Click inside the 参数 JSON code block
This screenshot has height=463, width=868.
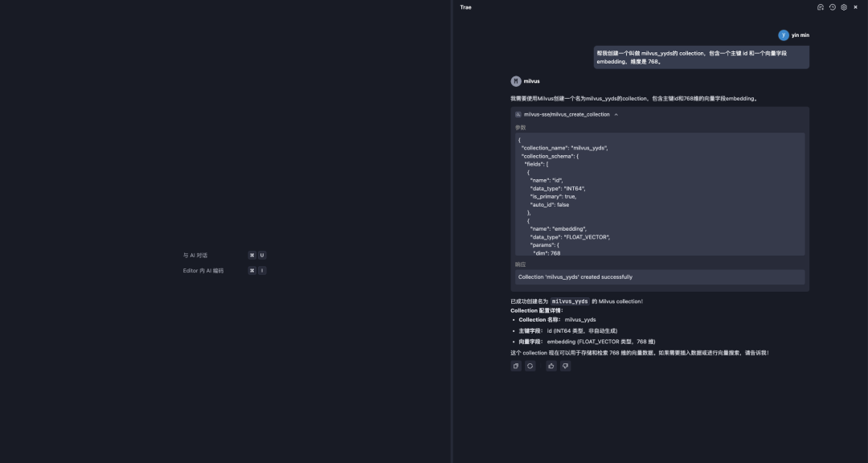pos(657,193)
